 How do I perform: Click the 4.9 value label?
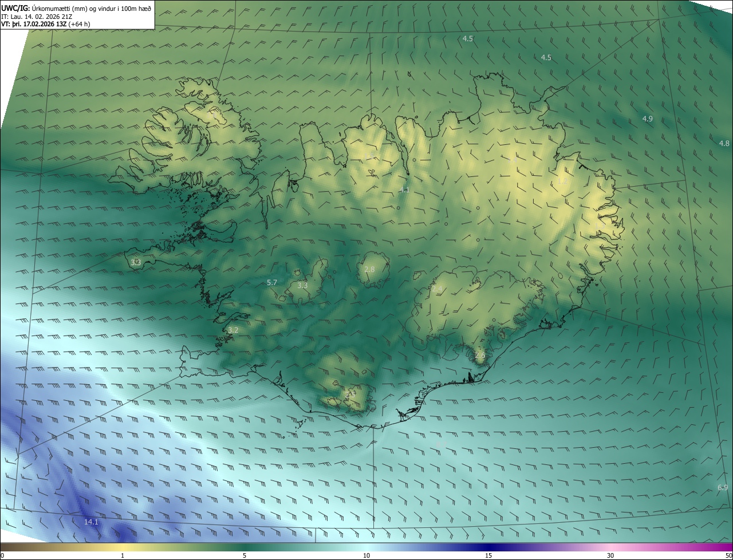click(647, 119)
